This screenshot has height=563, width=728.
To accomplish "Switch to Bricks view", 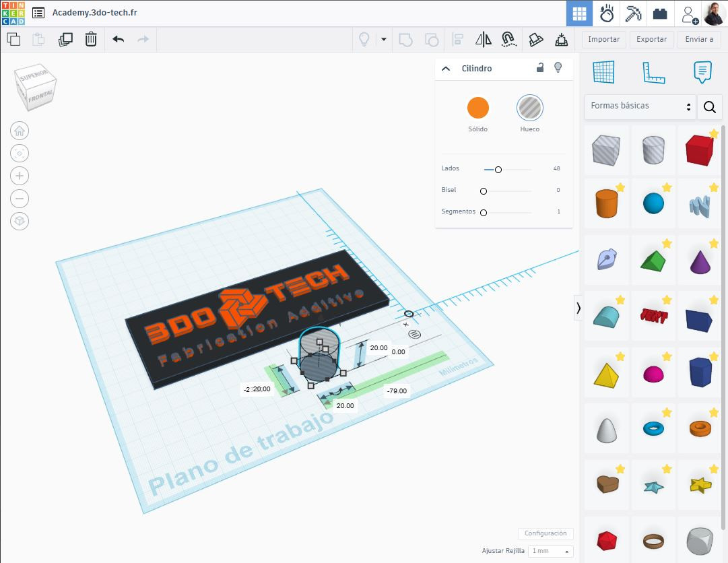I will pos(660,14).
